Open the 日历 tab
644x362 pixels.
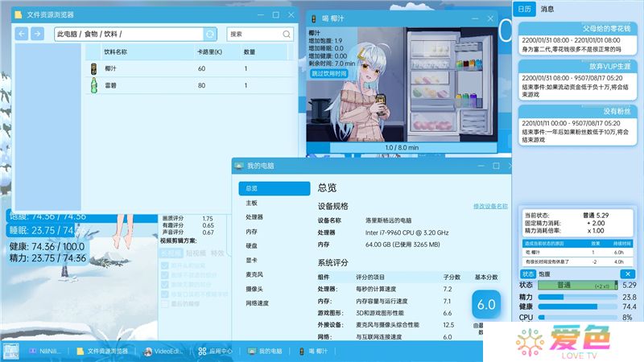(525, 9)
